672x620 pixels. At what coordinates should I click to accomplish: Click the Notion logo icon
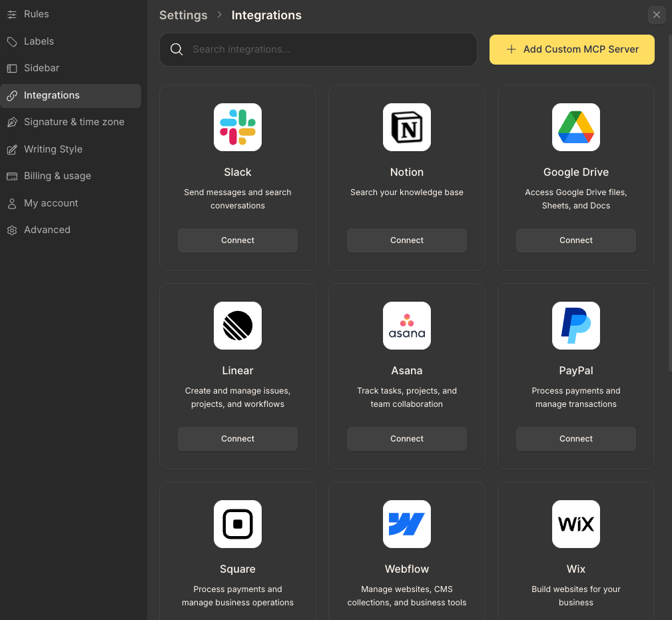click(x=407, y=127)
